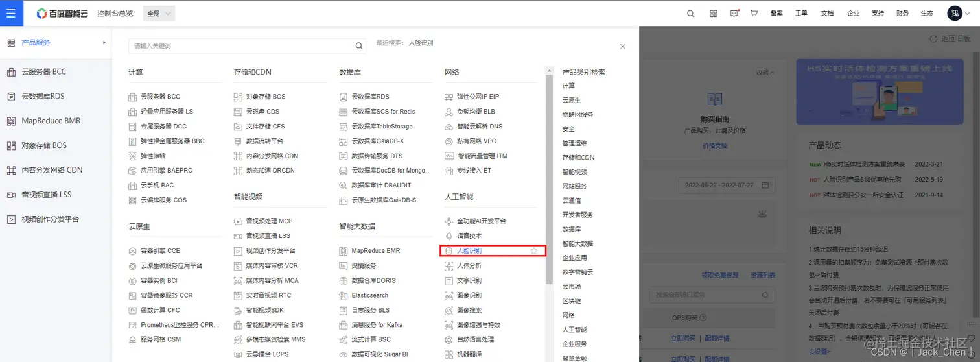Open 图像识别 product
Image resolution: width=980 pixels, height=362 pixels.
pos(469,295)
